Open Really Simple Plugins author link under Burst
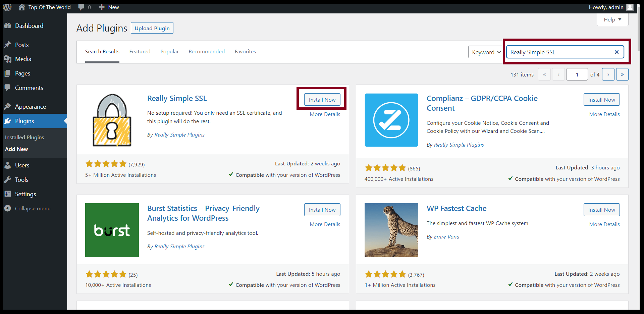644x314 pixels. 179,247
